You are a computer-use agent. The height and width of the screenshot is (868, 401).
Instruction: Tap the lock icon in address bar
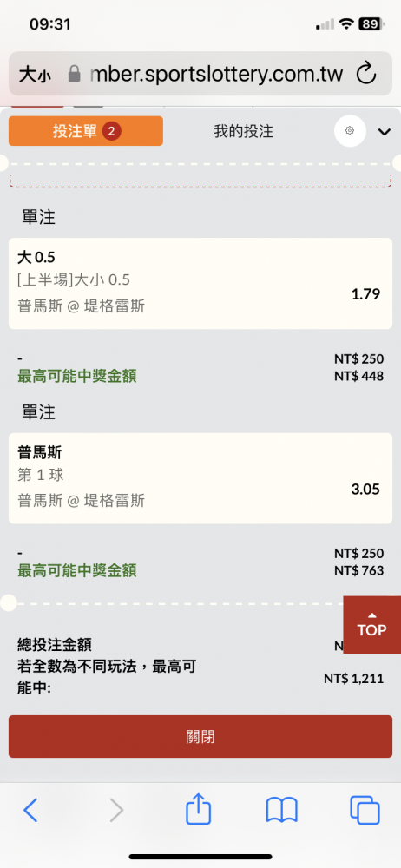pyautogui.click(x=75, y=74)
